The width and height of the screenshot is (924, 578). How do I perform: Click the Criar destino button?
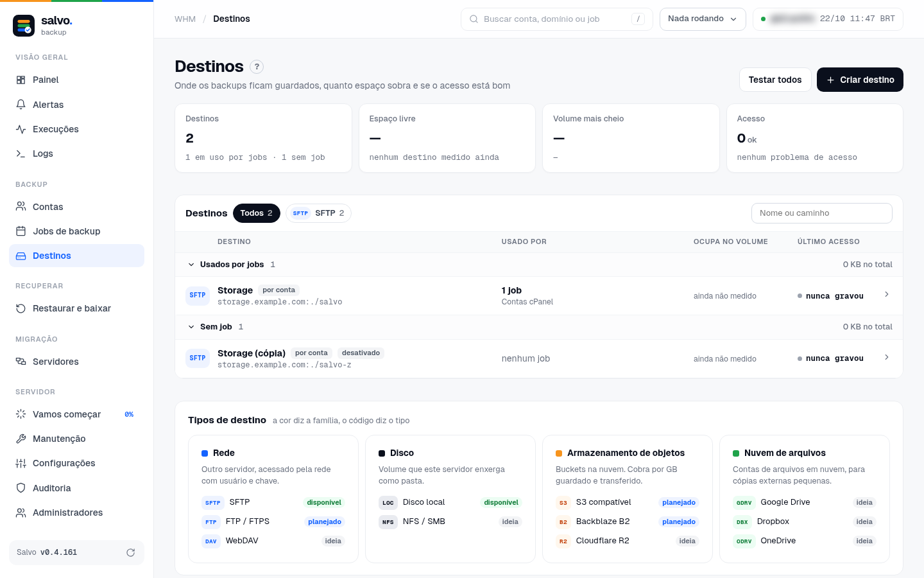click(x=860, y=80)
